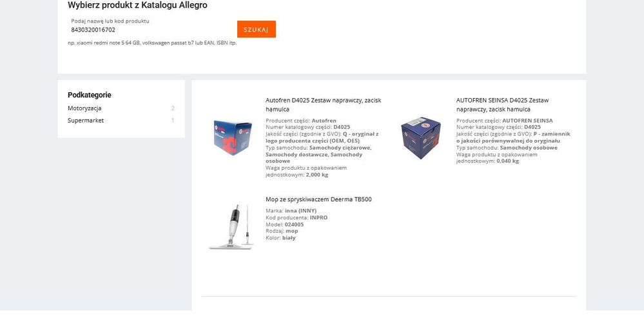Click the Wybierz produkt z Katalogu Allegro heading
The height and width of the screenshot is (318, 644).
pyautogui.click(x=137, y=5)
